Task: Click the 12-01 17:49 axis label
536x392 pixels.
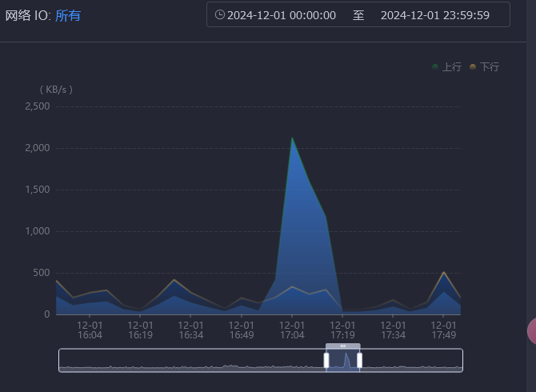Action: [x=443, y=330]
